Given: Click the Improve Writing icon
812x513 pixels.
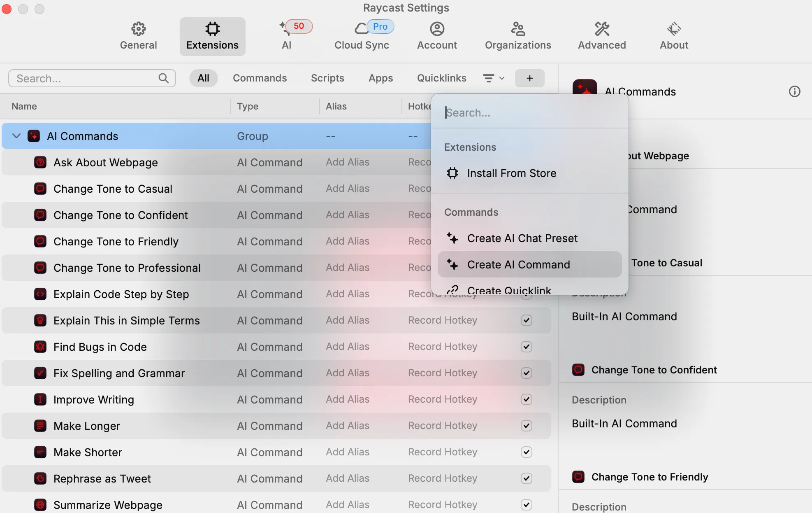Looking at the screenshot, I should coord(40,399).
